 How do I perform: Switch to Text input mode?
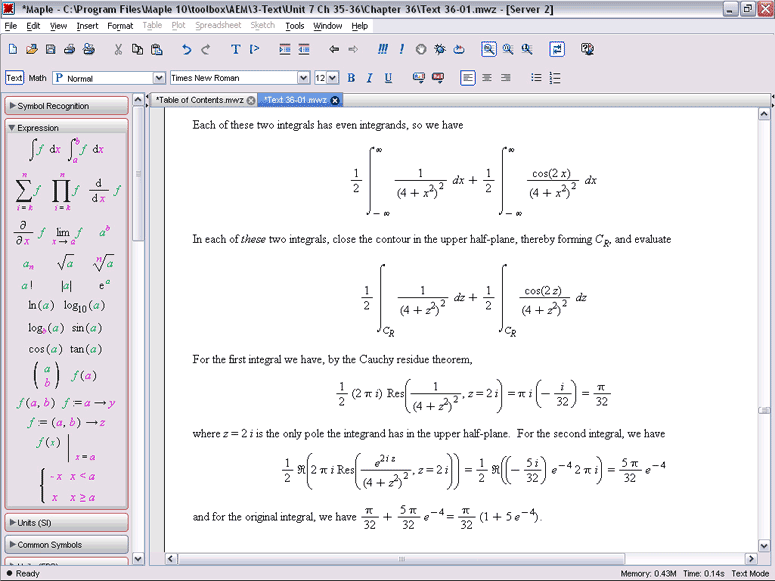[14, 78]
